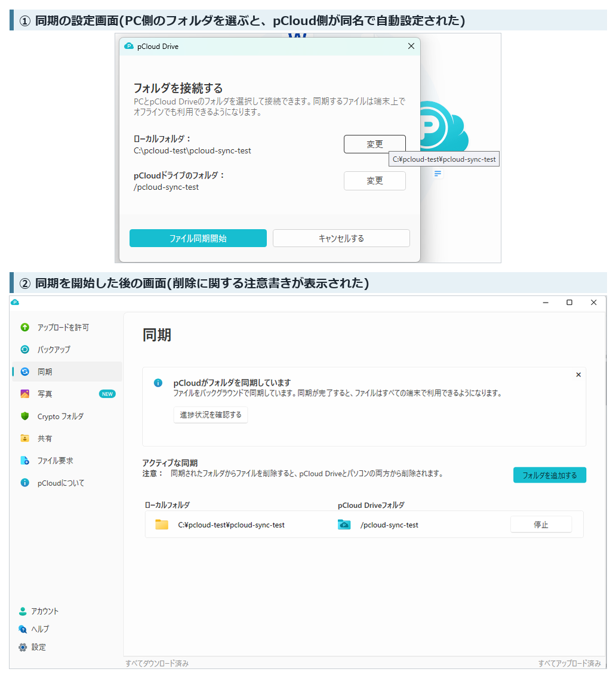Screen dimensions: 616x678
Task: Click the ローカルフォルダ column header
Action: click(x=167, y=505)
